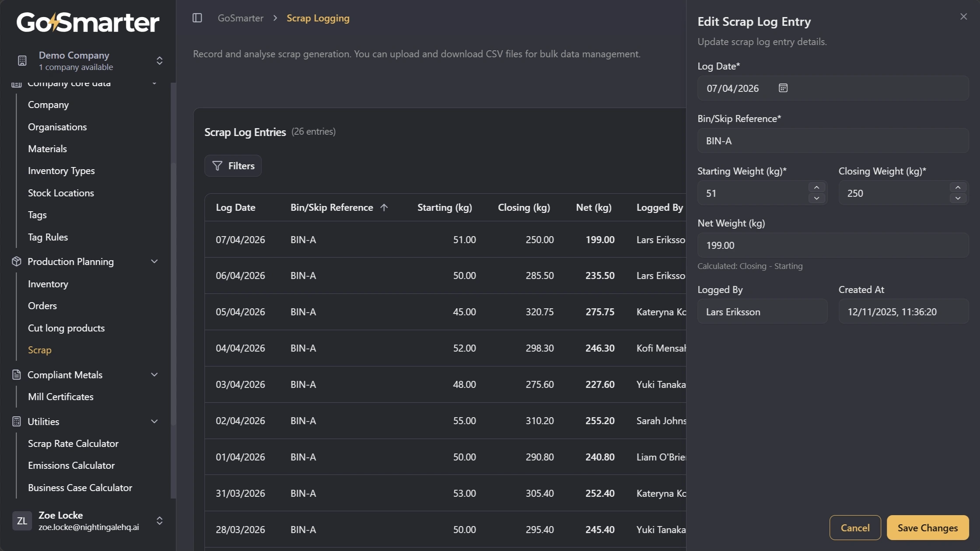980x551 pixels.
Task: Click the Utilities calculator icon
Action: point(17,422)
